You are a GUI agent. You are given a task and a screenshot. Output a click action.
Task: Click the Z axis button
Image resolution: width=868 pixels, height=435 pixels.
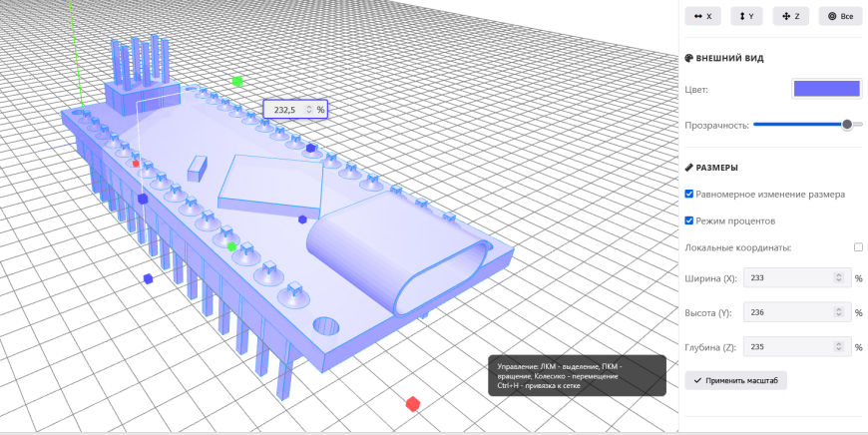[x=790, y=17]
